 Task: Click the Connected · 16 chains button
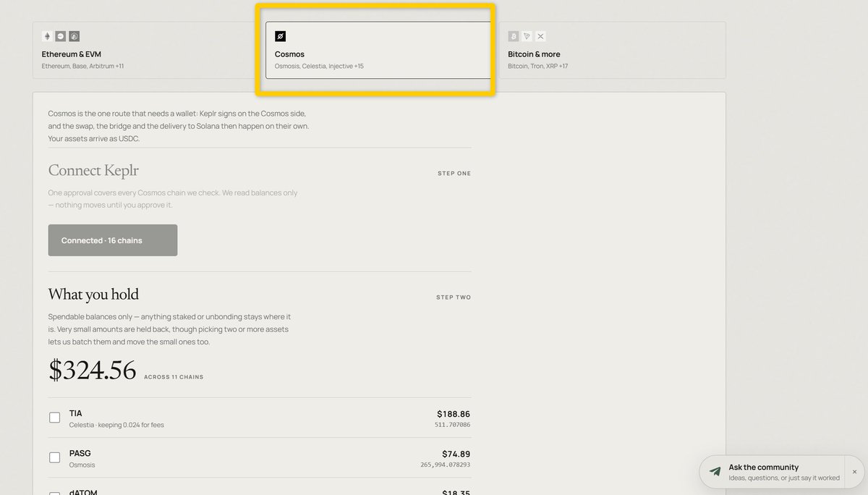pos(113,240)
